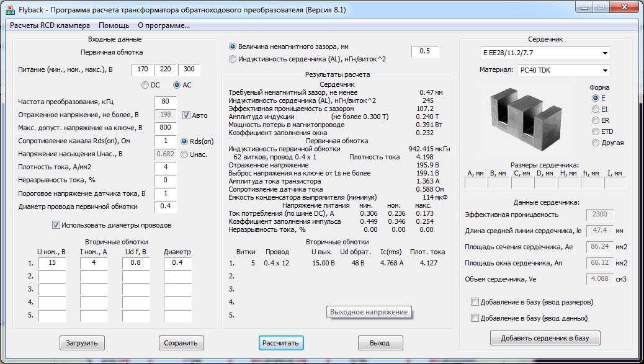Click the Сопротивление канала Rds(on) field
The height and width of the screenshot is (364, 644).
[x=166, y=141]
